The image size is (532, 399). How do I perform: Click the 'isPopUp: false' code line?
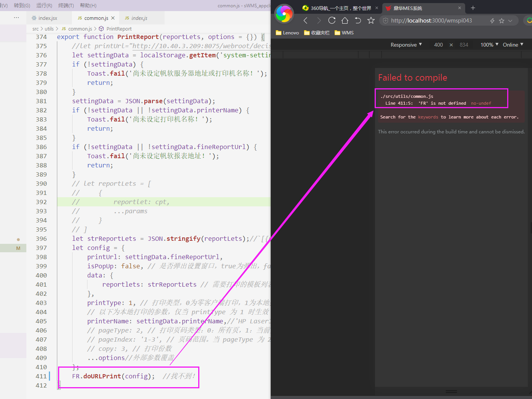(x=115, y=266)
